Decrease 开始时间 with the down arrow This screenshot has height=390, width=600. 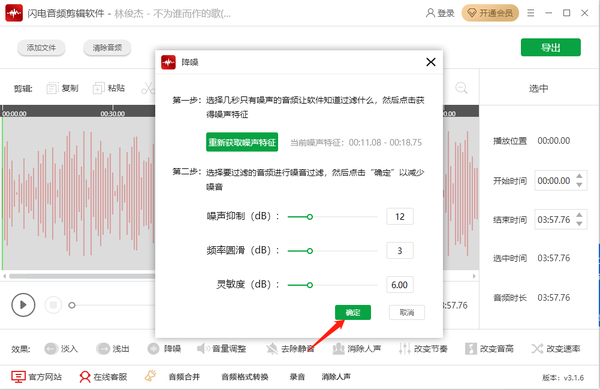click(579, 185)
